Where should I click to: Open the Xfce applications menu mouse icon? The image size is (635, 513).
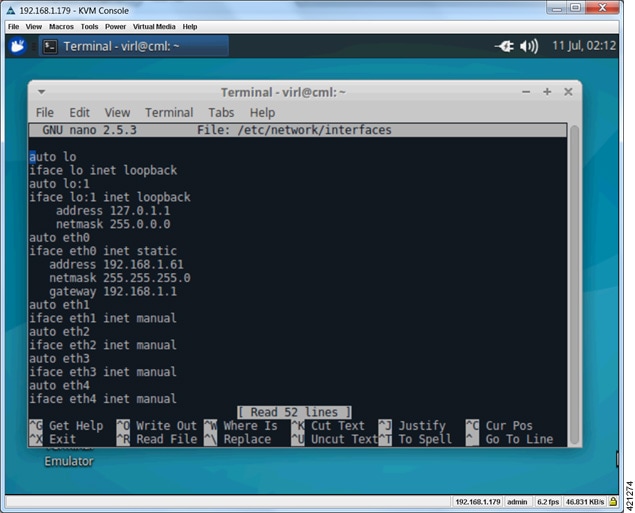pyautogui.click(x=17, y=46)
